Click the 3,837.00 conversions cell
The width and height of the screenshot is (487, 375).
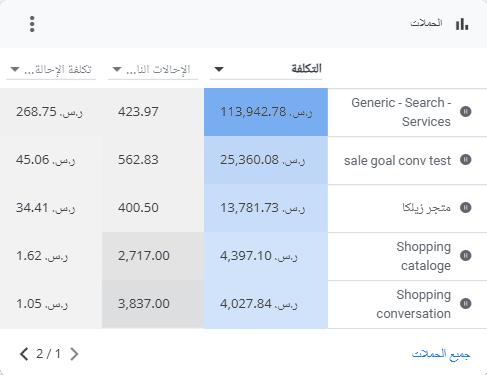[153, 304]
